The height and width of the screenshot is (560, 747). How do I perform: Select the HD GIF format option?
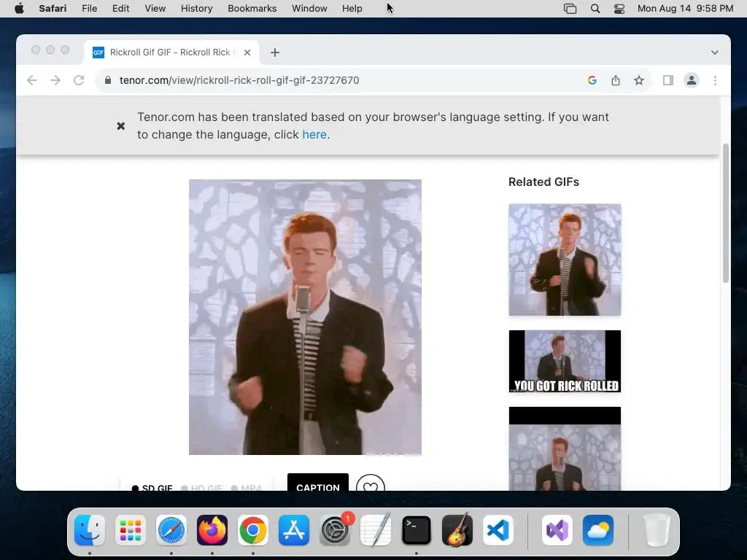[x=202, y=488]
